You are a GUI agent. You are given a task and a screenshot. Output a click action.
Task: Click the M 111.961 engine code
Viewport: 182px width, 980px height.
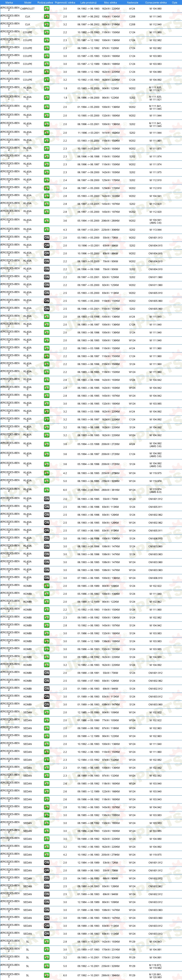pos(155,141)
